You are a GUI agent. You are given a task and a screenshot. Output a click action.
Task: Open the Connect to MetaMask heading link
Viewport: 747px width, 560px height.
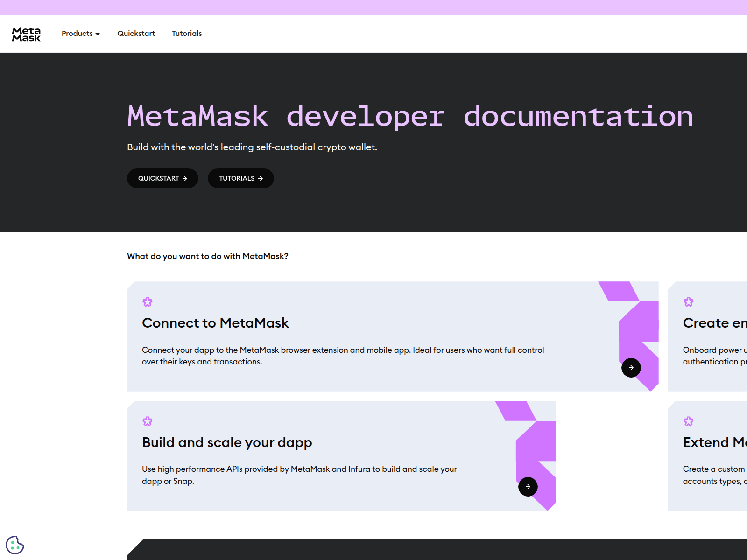[x=215, y=322]
